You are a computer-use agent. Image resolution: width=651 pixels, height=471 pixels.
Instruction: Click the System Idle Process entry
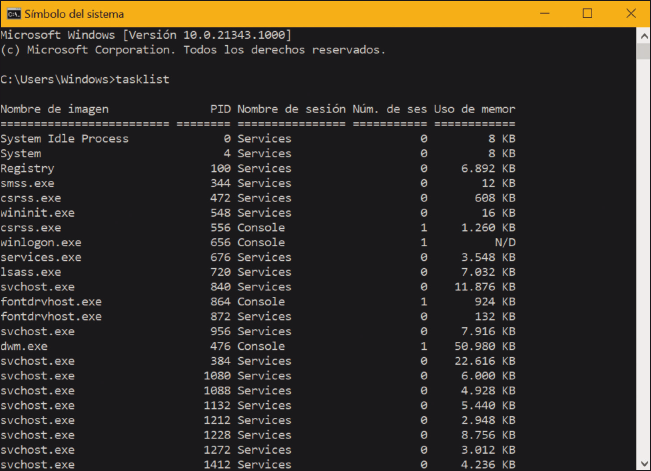coord(65,139)
